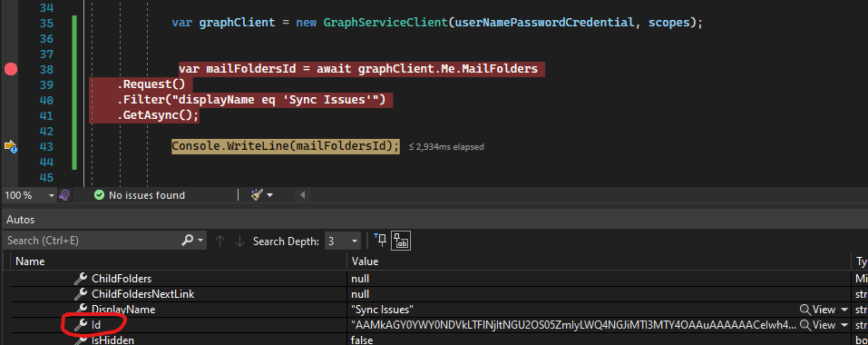The width and height of the screenshot is (868, 345).
Task: Click No issues found status text
Action: click(x=147, y=195)
